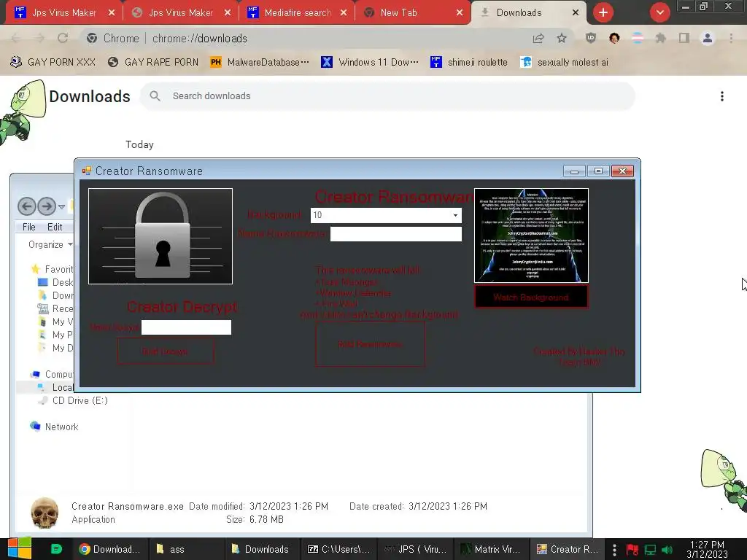
Task: Open the 7-Zip C:\Users taskbar item
Action: click(338, 549)
